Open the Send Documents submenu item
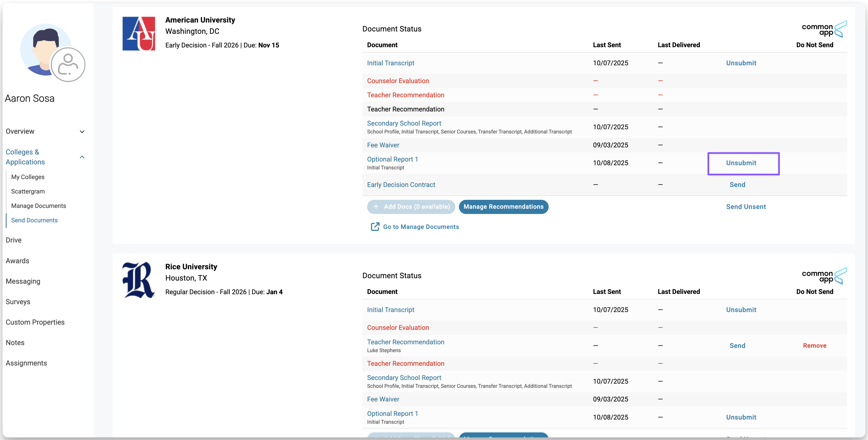Image resolution: width=868 pixels, height=440 pixels. click(x=34, y=220)
